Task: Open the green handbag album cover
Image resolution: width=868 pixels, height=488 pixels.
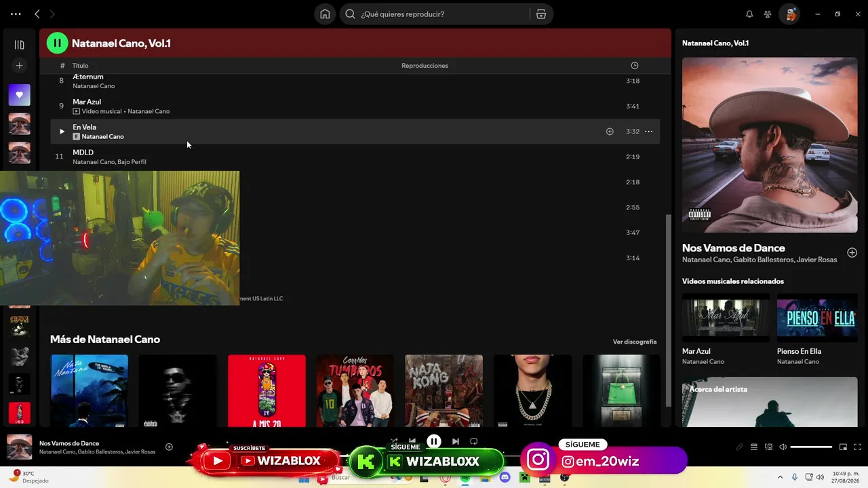Action: pyautogui.click(x=621, y=390)
